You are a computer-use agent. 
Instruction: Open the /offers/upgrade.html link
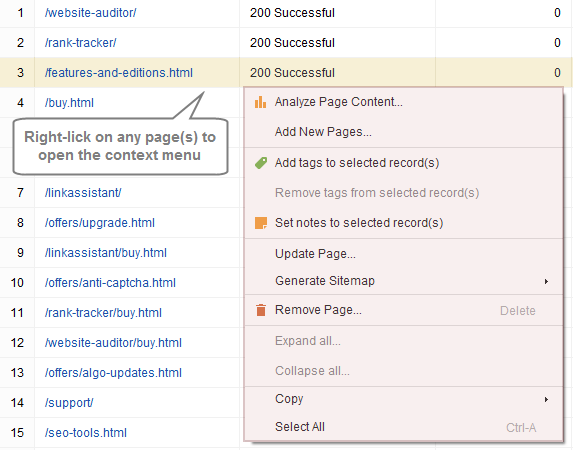pos(99,223)
